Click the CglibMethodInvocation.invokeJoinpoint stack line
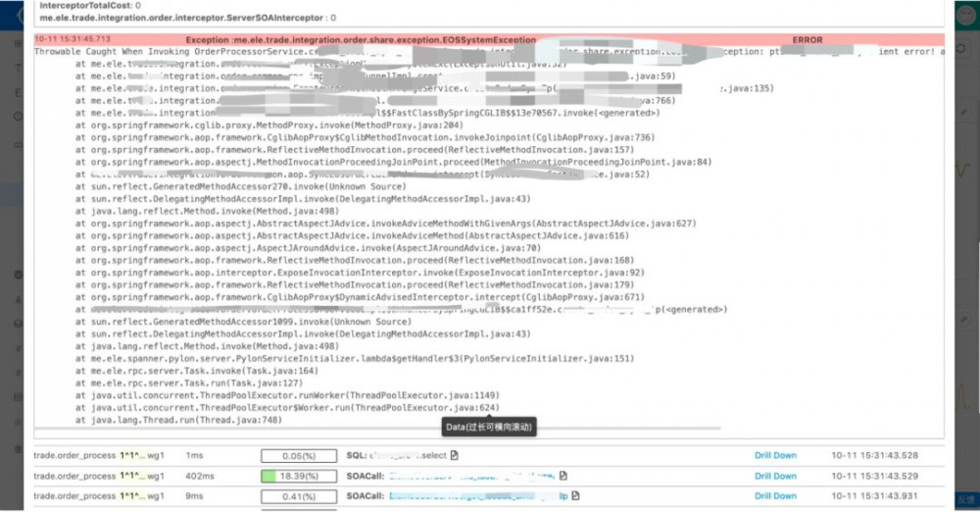The height and width of the screenshot is (512, 980). point(365,137)
